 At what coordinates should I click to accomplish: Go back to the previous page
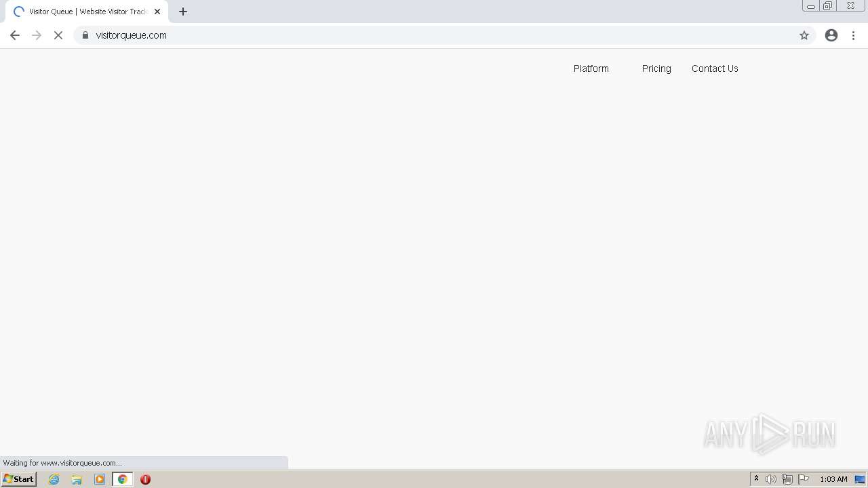pos(15,35)
